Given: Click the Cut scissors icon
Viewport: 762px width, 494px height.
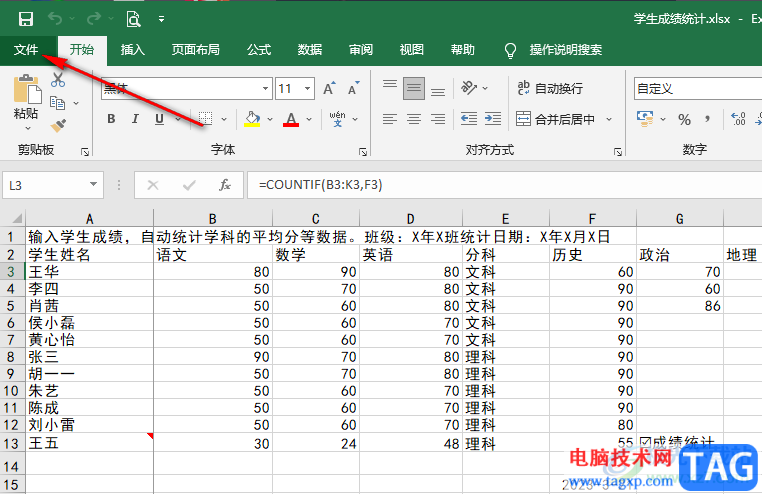Looking at the screenshot, I should (x=58, y=80).
